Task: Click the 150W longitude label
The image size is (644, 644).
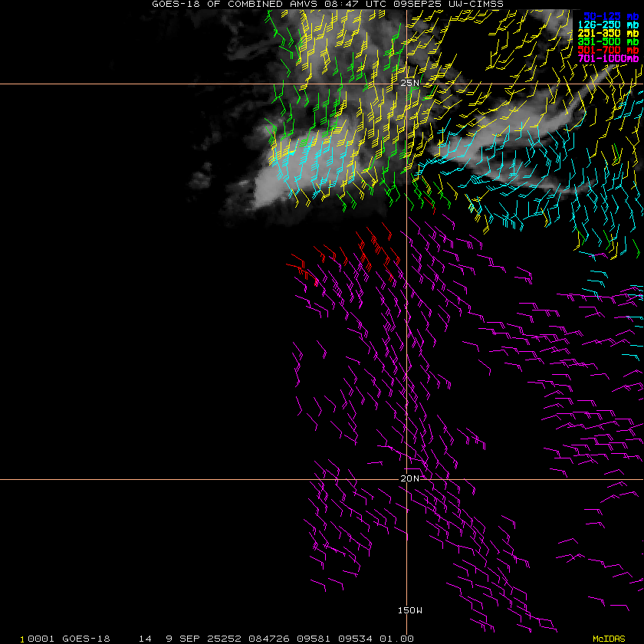Action: (410, 610)
